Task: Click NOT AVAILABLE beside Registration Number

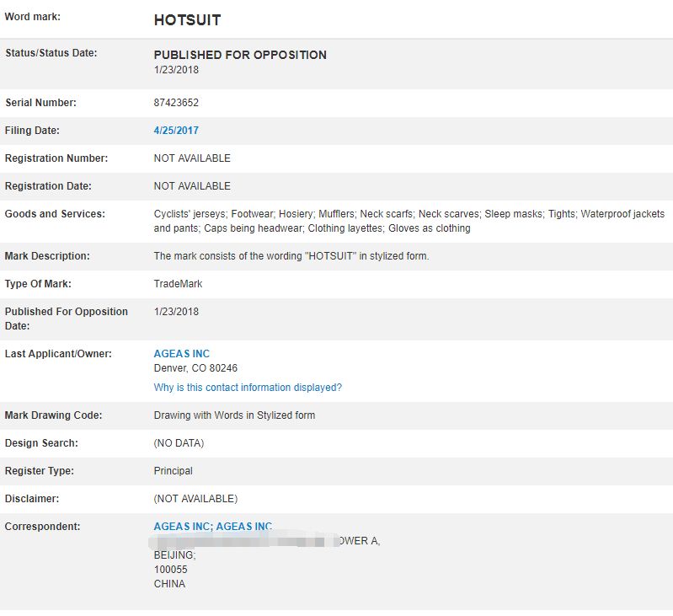Action: (x=192, y=158)
